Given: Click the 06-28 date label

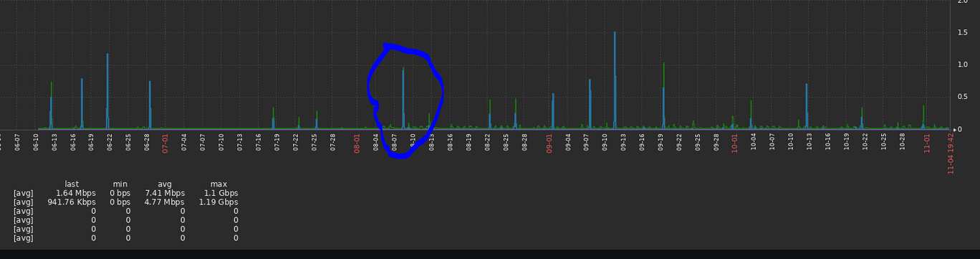Looking at the screenshot, I should 147,141.
